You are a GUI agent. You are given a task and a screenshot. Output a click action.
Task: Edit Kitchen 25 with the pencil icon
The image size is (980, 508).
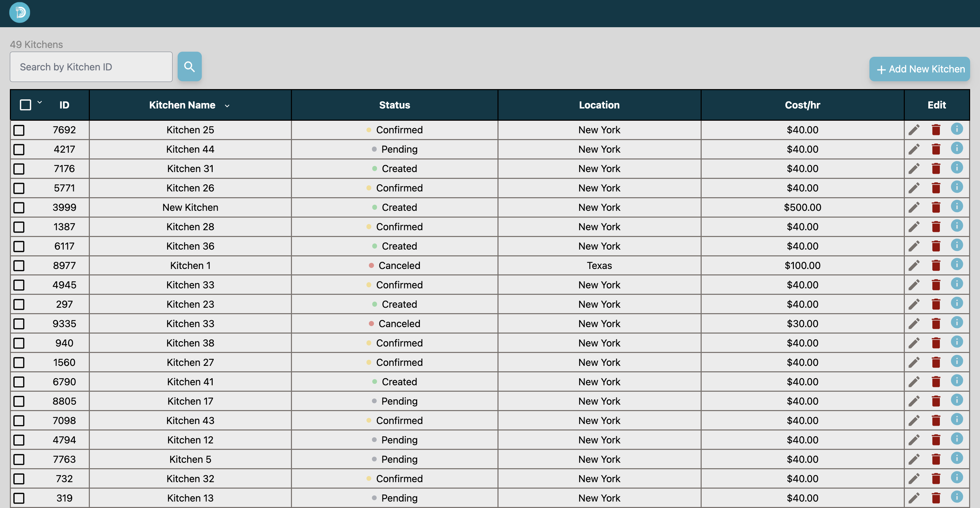tap(914, 130)
